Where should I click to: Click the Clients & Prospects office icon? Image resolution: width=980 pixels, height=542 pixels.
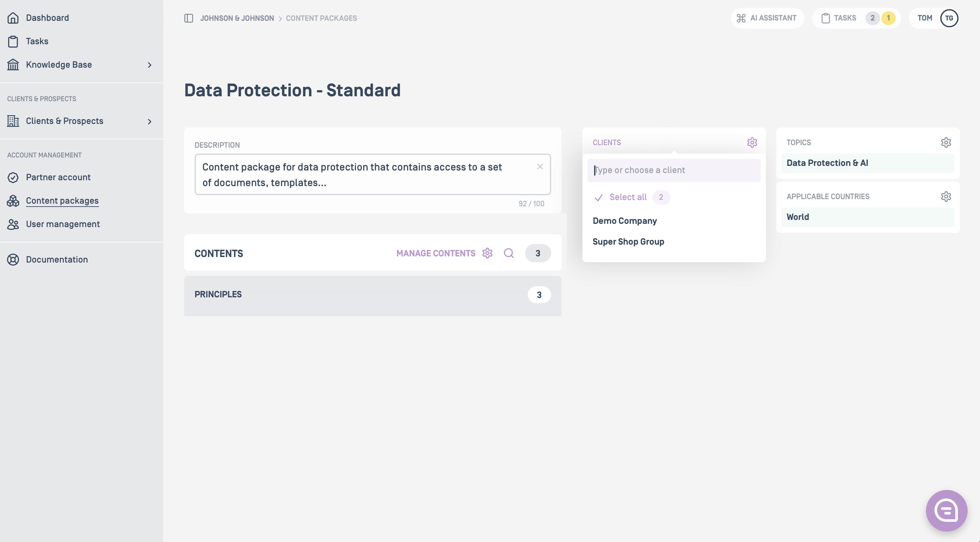click(x=13, y=121)
